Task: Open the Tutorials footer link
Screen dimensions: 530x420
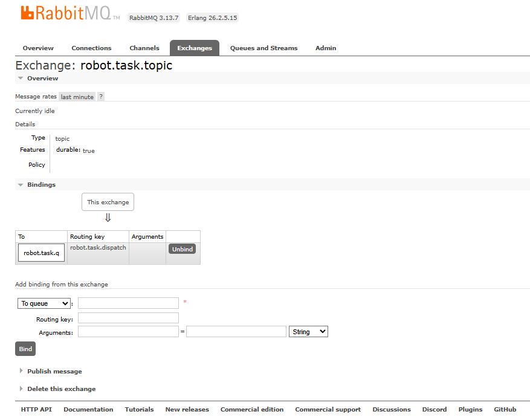Action: (x=139, y=410)
